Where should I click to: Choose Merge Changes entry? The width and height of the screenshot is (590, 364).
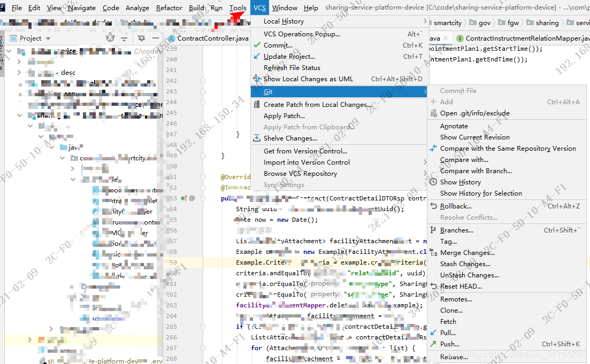click(x=508, y=253)
